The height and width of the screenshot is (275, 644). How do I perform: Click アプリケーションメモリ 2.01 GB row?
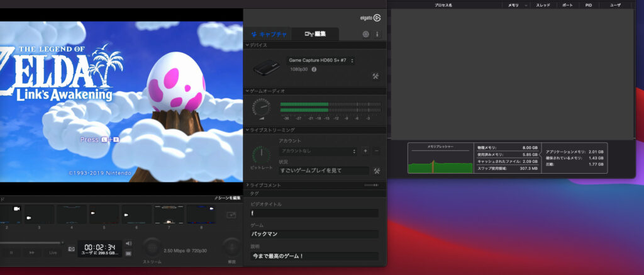click(574, 152)
